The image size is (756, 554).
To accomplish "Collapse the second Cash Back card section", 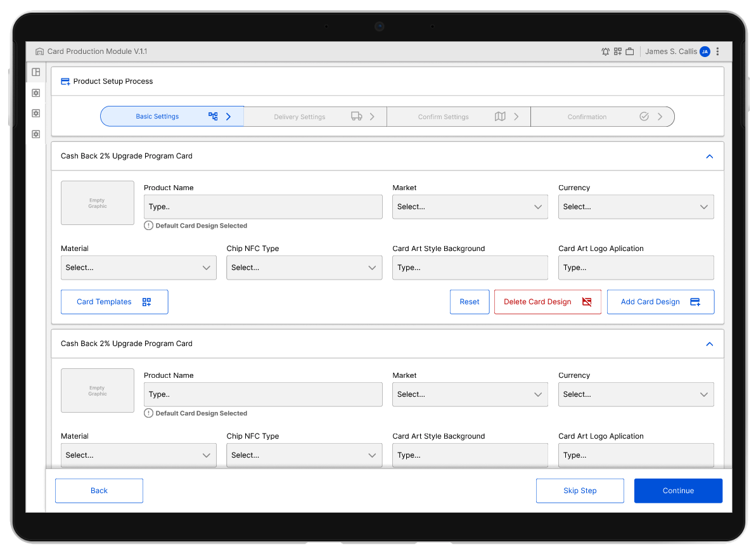I will click(x=709, y=344).
